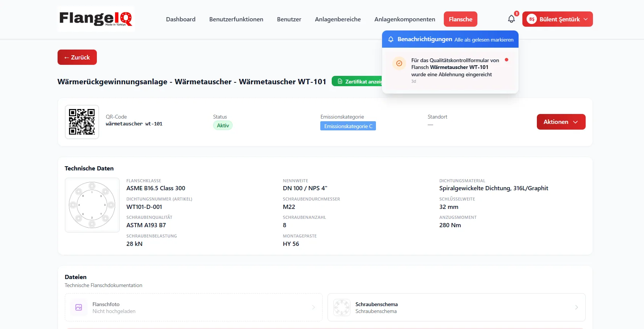Click the Dateien section heading
Image resolution: width=644 pixels, height=329 pixels.
pos(75,277)
